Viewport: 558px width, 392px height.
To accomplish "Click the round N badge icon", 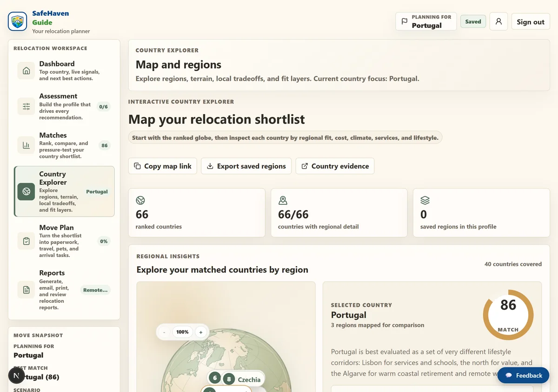I will (x=17, y=375).
